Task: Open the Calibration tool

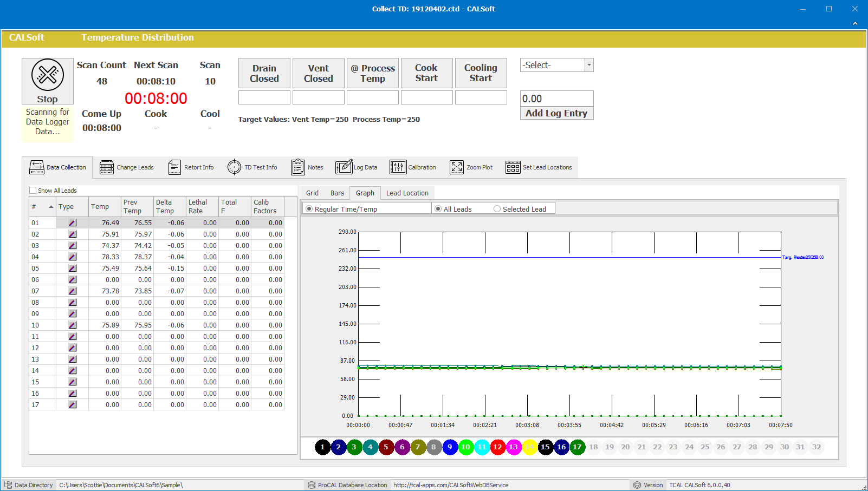Action: 412,167
